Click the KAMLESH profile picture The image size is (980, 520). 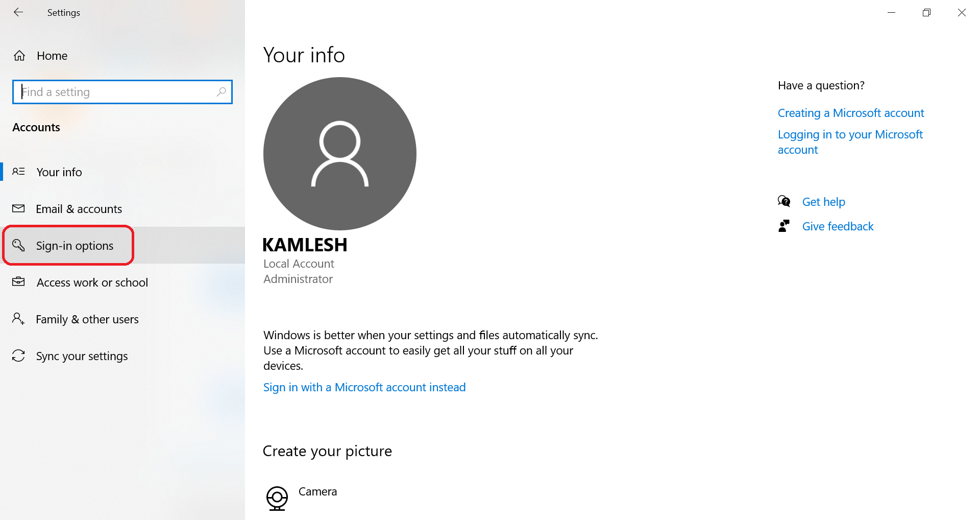pyautogui.click(x=339, y=153)
